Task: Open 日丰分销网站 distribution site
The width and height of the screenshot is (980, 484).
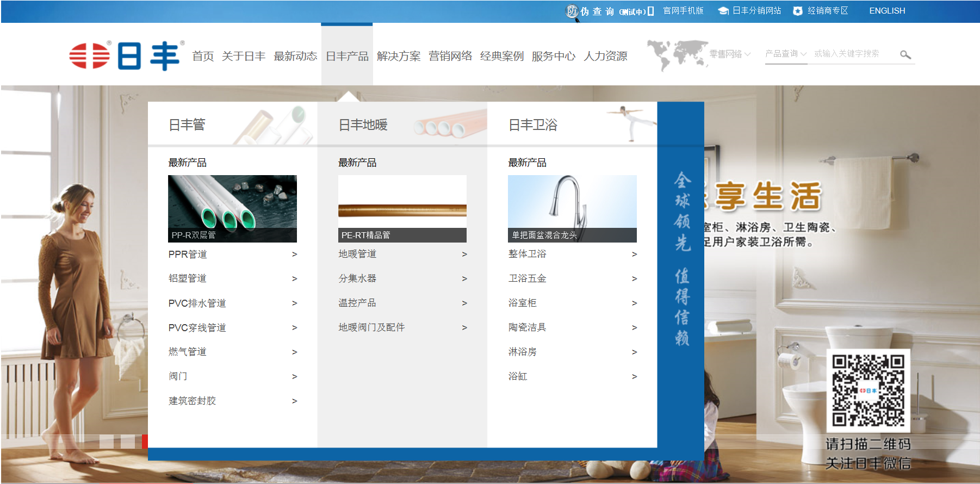Action: (750, 11)
